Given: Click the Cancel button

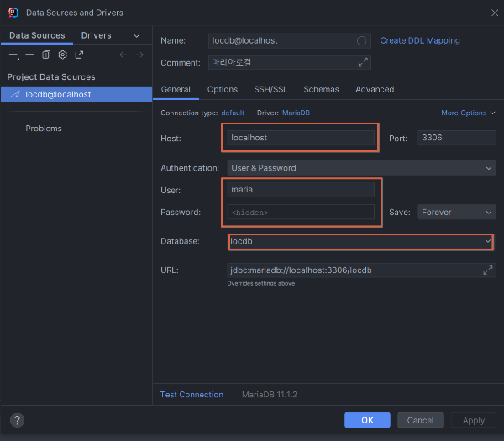Looking at the screenshot, I should coord(420,420).
